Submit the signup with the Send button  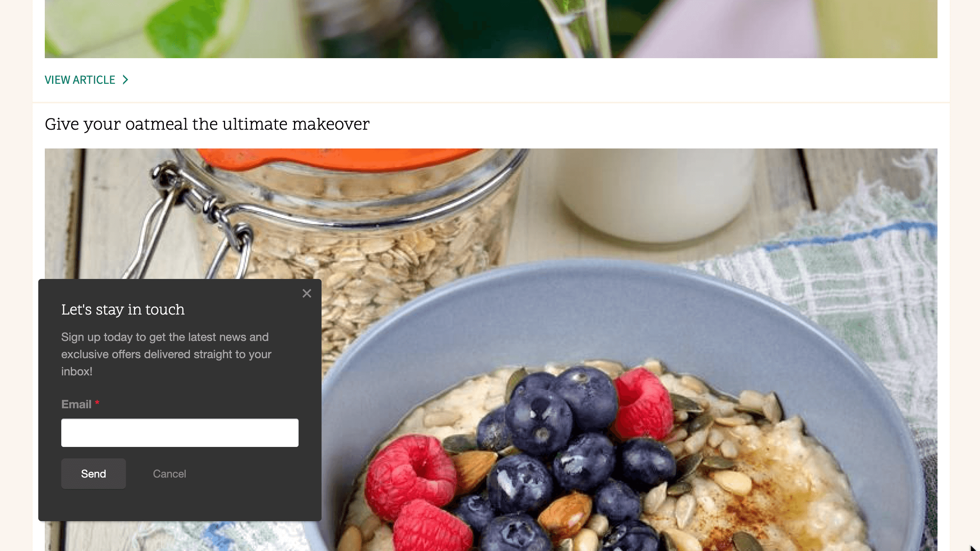click(x=93, y=474)
